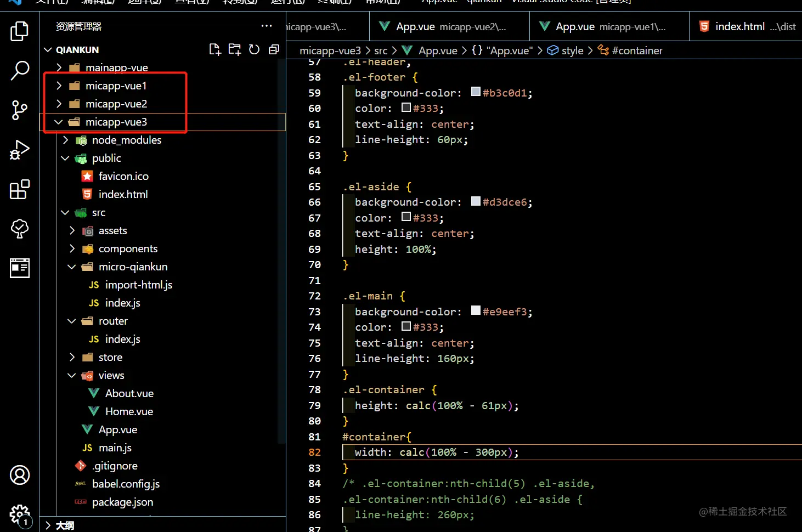Refresh the explorer file tree

(x=254, y=50)
